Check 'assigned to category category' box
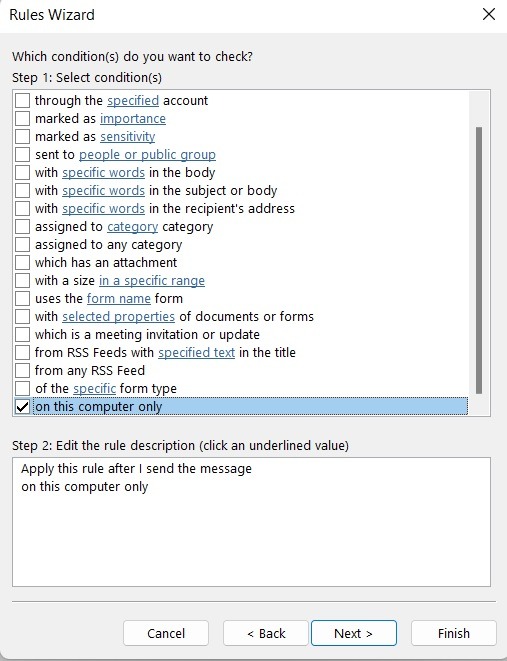Screen dimensions: 507x661 pyautogui.click(x=22, y=226)
